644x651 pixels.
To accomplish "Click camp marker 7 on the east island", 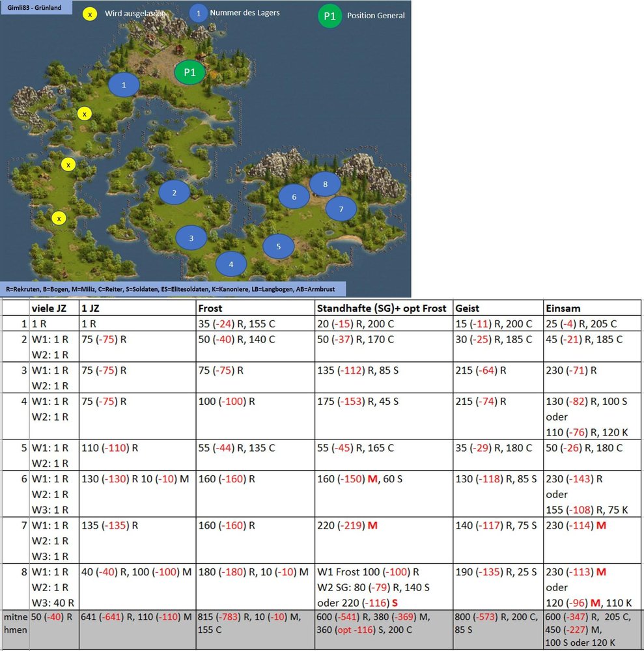I will tap(341, 209).
